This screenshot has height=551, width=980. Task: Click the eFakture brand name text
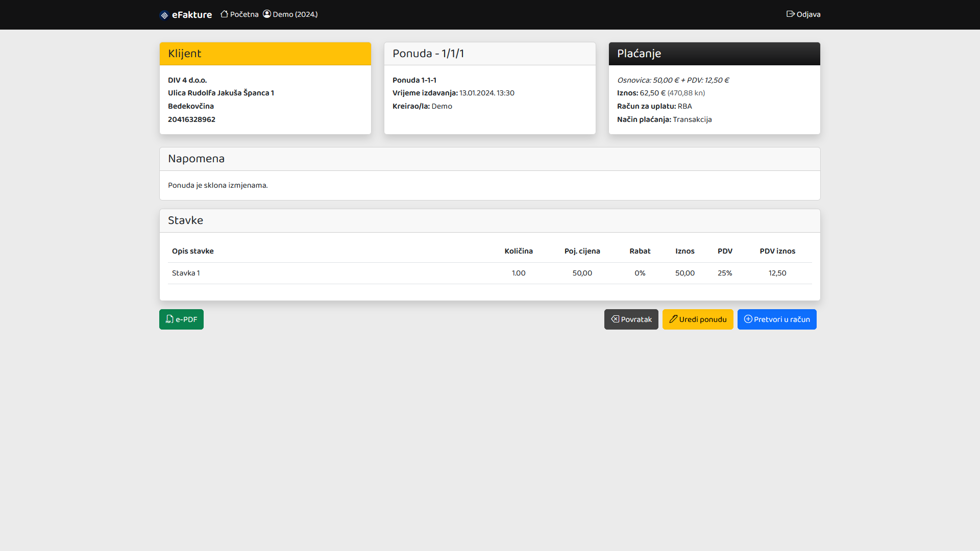(192, 15)
